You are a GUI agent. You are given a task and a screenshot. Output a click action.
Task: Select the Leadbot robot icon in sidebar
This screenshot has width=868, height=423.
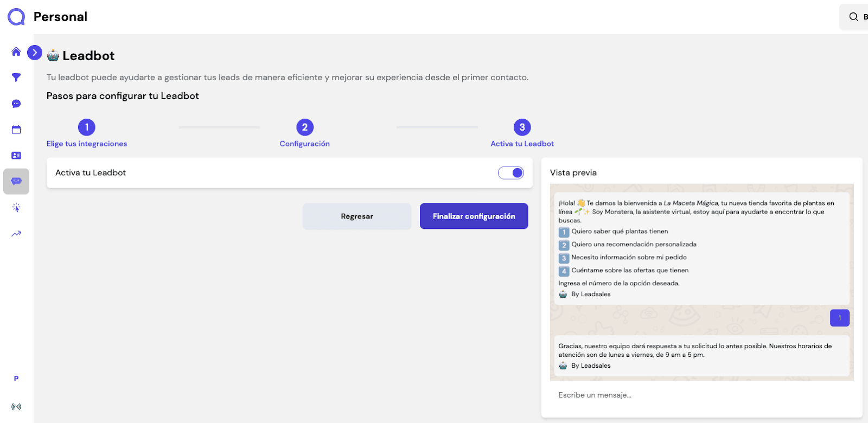coord(16,181)
